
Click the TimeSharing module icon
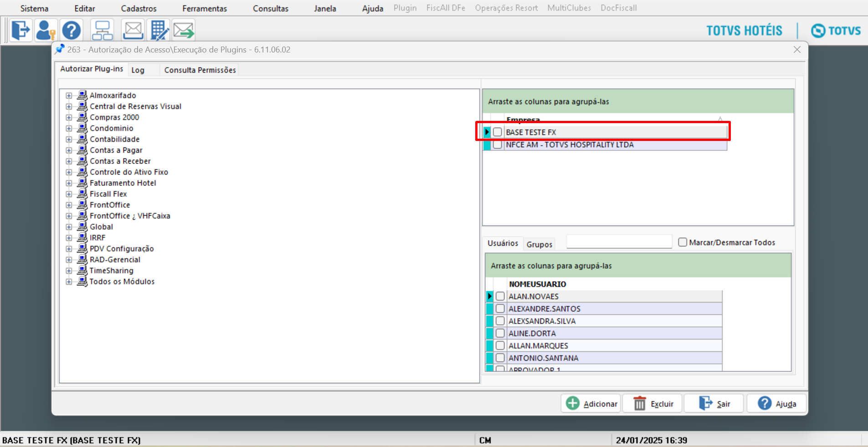(x=82, y=270)
